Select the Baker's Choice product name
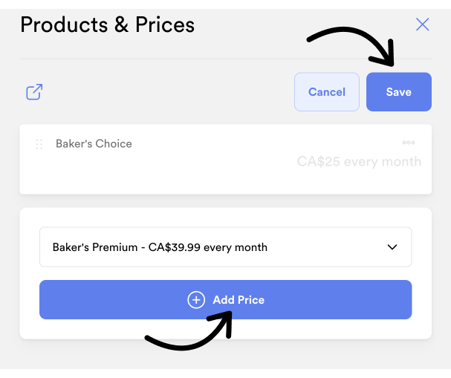Screen dimensions: 451x378 click(x=94, y=144)
